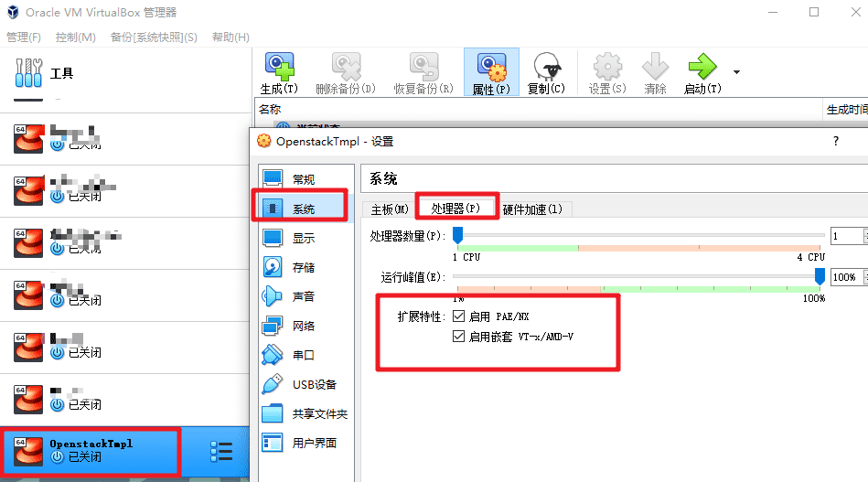Click the 运行峰值 100% input field
Viewport: 868px width, 482px height.
click(x=847, y=277)
